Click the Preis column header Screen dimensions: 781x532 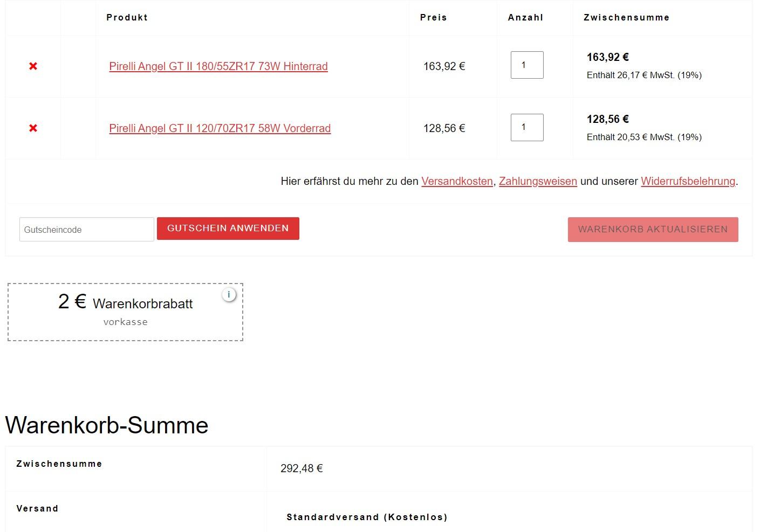point(434,17)
